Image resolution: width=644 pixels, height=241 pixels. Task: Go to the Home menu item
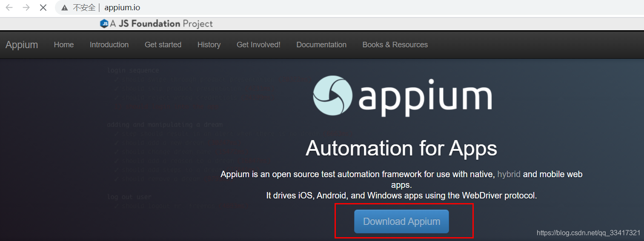pos(64,45)
